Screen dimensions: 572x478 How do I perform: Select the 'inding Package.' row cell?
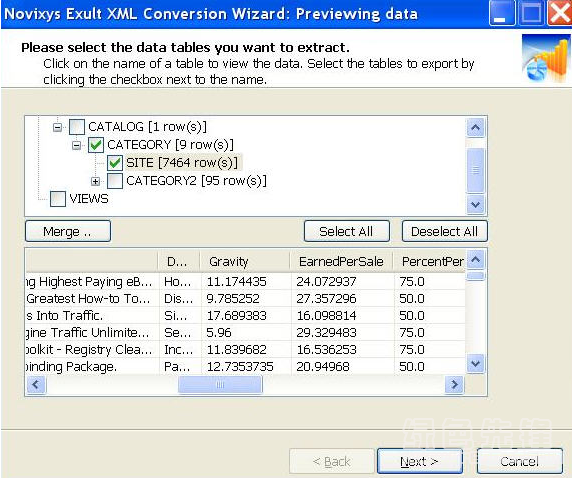[93, 366]
